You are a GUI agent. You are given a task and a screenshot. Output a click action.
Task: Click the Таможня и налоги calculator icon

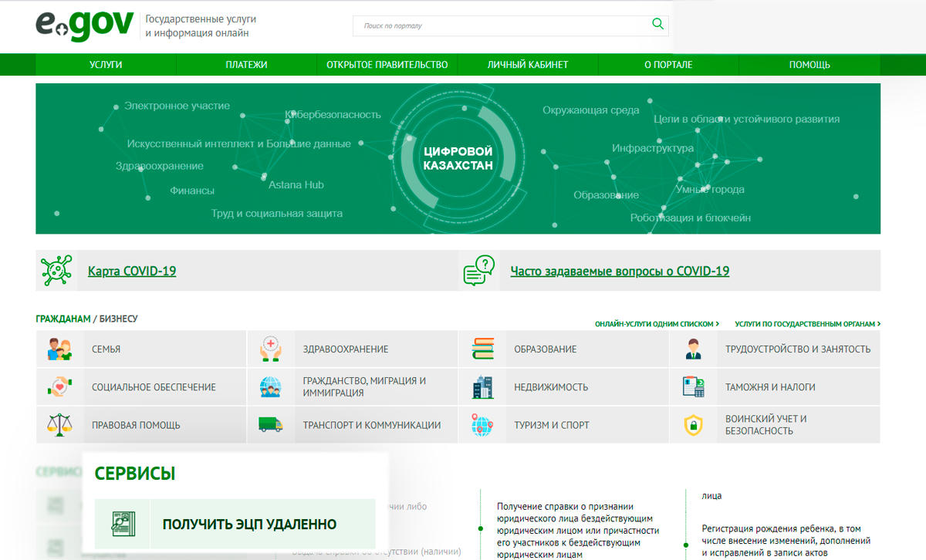tap(694, 387)
